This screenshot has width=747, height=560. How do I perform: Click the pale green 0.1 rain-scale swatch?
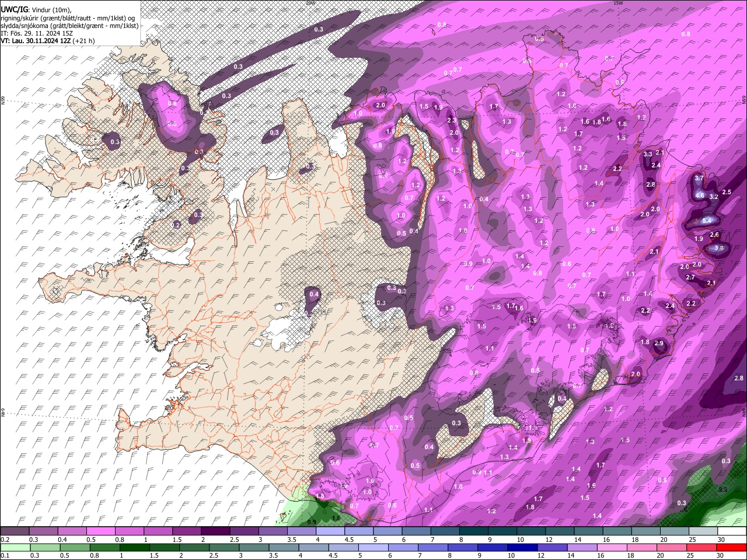pyautogui.click(x=15, y=548)
